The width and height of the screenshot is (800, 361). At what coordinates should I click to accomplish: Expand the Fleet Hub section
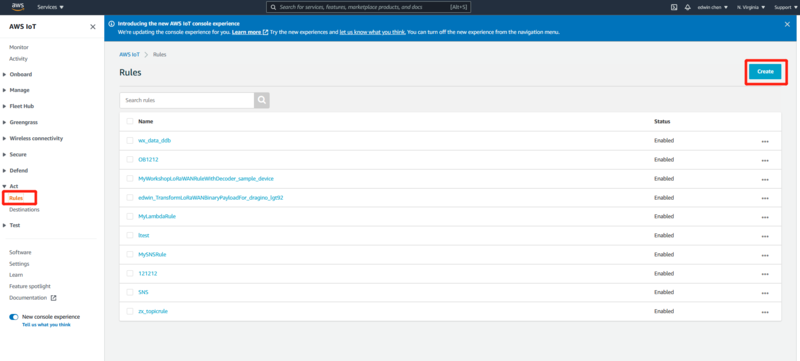click(18, 106)
